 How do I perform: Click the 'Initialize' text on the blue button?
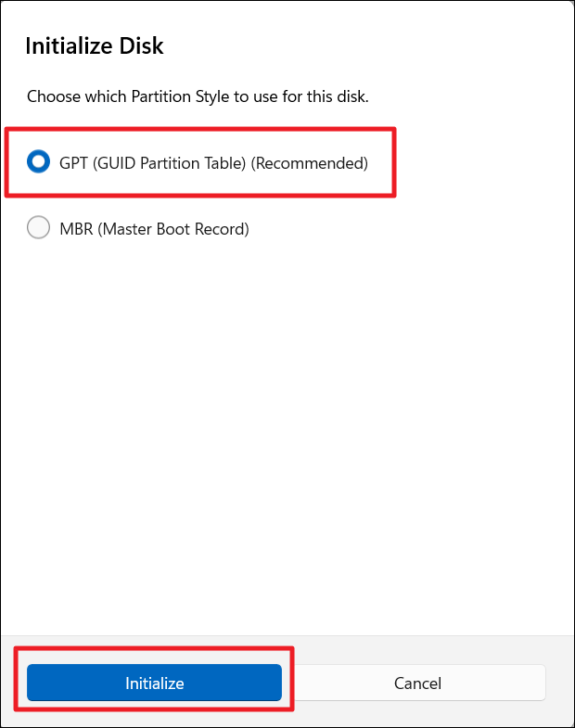(155, 683)
